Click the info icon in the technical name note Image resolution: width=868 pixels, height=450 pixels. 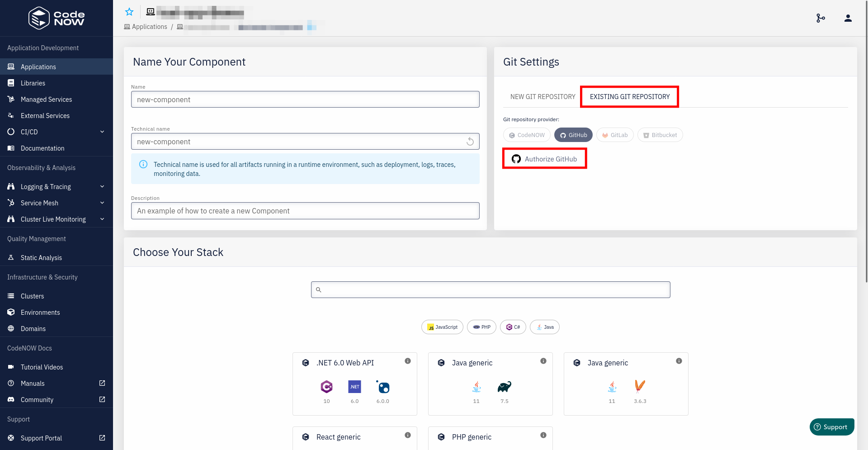pyautogui.click(x=143, y=164)
